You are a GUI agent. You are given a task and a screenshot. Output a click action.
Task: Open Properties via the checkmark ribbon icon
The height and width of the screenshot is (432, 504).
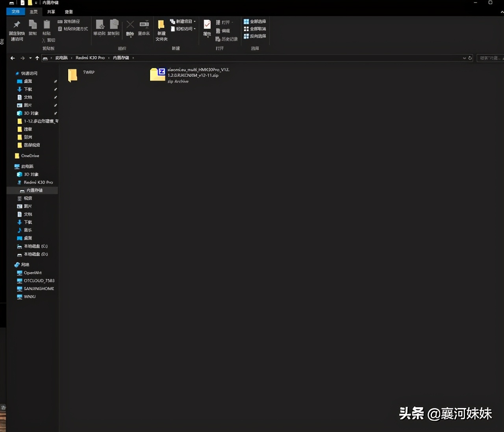coord(207,25)
